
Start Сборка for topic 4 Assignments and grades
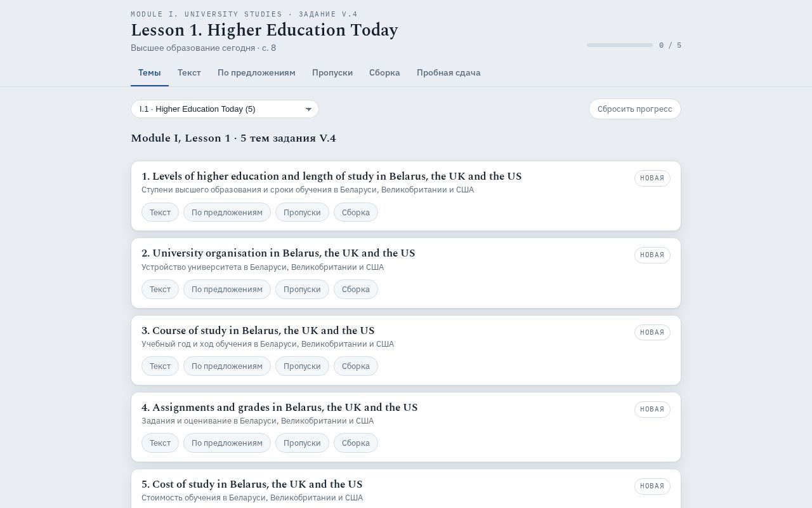[356, 443]
